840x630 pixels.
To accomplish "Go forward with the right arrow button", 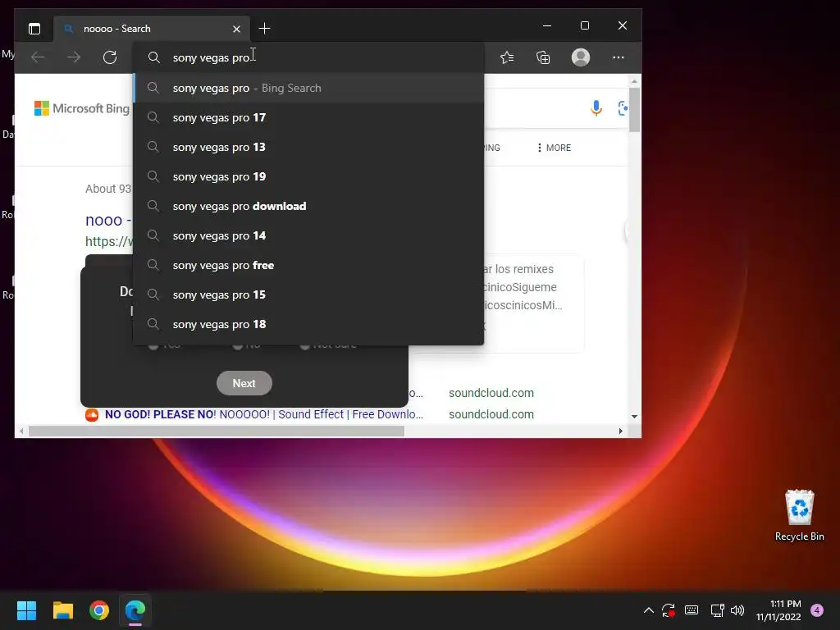I will tap(74, 57).
